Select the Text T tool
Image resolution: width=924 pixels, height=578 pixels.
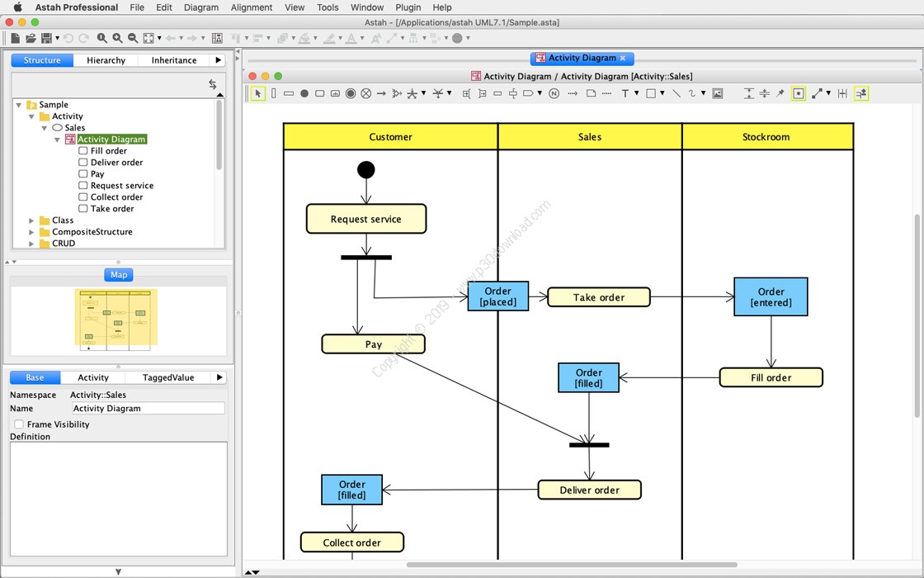pyautogui.click(x=625, y=93)
